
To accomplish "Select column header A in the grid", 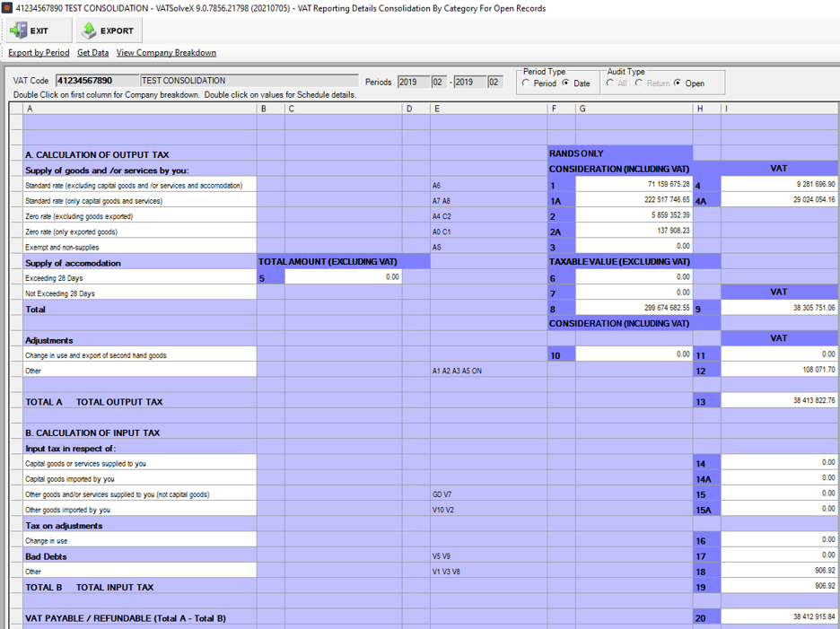I will pyautogui.click(x=140, y=109).
